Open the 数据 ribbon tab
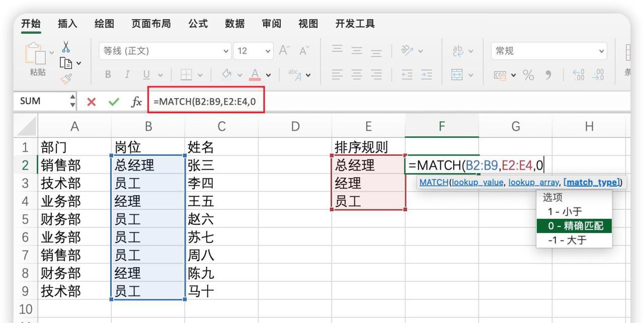 [235, 24]
